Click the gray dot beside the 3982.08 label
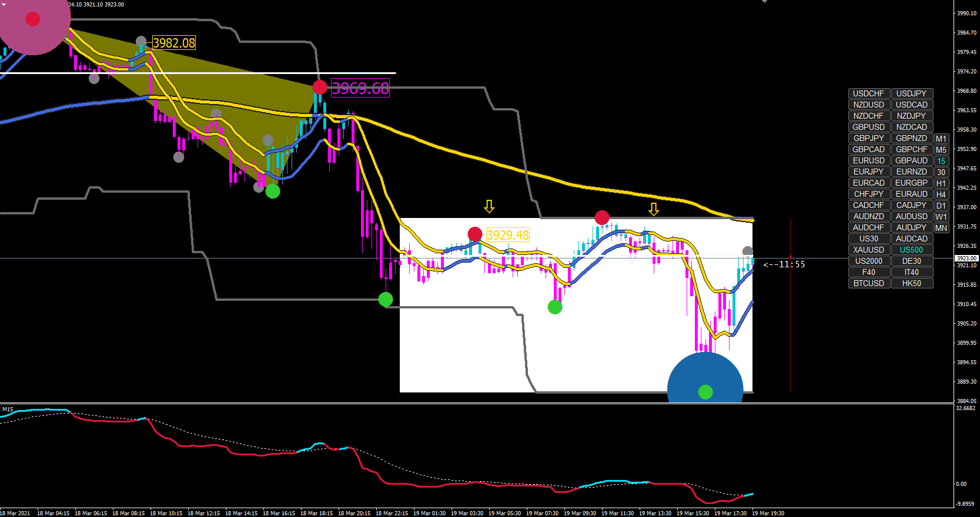Image resolution: width=980 pixels, height=517 pixels. tap(141, 42)
